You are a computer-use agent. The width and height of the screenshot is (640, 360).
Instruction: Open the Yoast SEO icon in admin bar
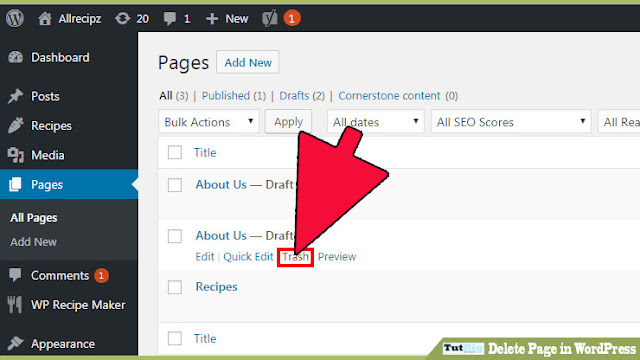pos(270,18)
